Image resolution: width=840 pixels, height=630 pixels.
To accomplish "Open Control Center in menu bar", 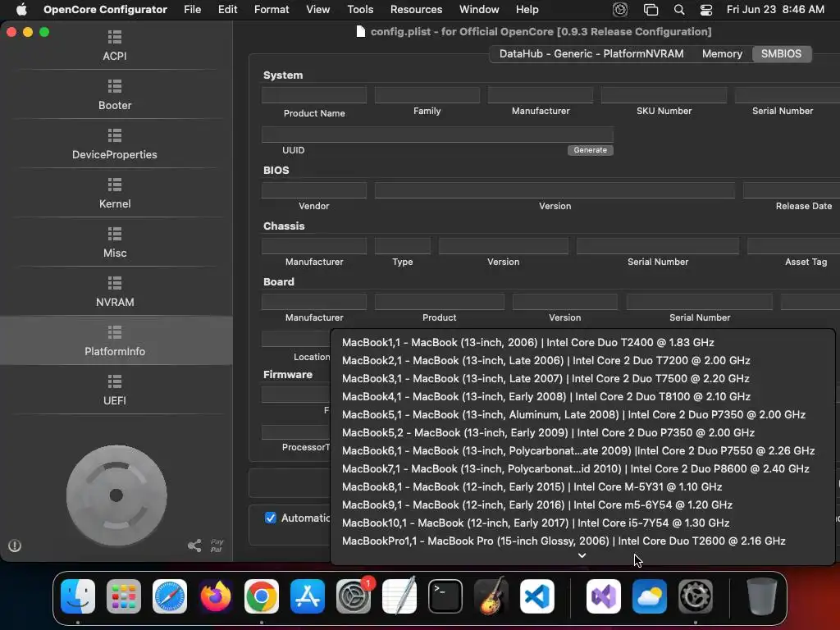I will coord(706,10).
